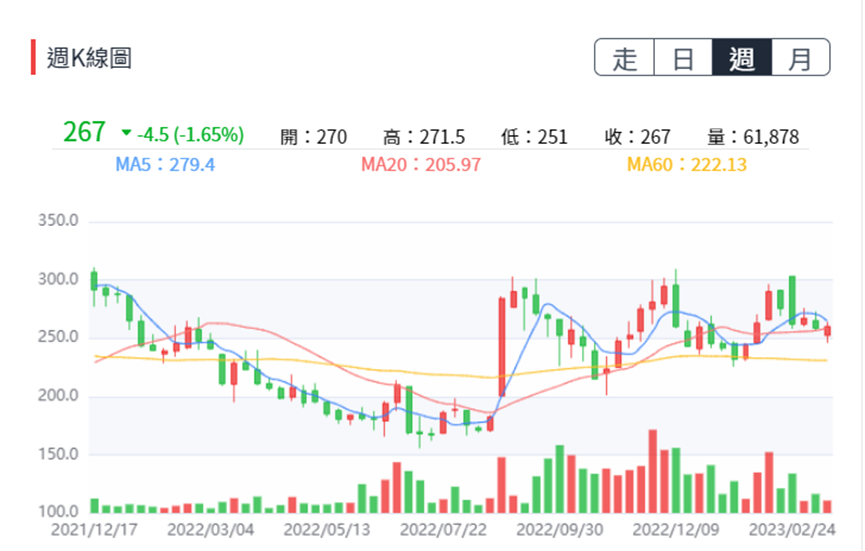Click the tallest red volume bar
865x551 pixels.
653,472
